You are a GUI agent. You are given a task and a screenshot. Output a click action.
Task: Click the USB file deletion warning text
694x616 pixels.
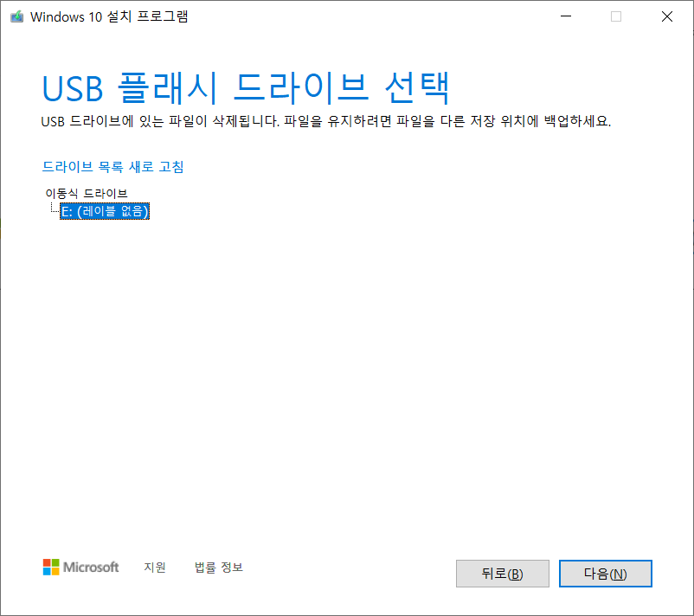(325, 121)
